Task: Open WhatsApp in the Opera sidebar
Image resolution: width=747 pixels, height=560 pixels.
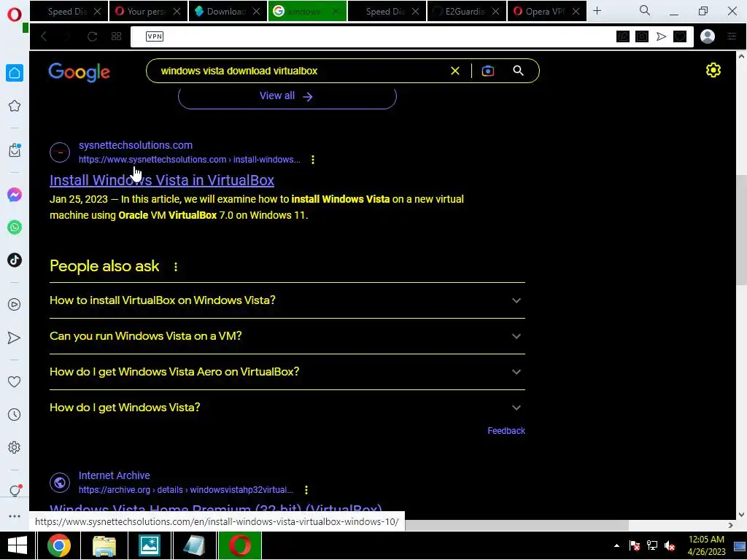Action: [15, 227]
